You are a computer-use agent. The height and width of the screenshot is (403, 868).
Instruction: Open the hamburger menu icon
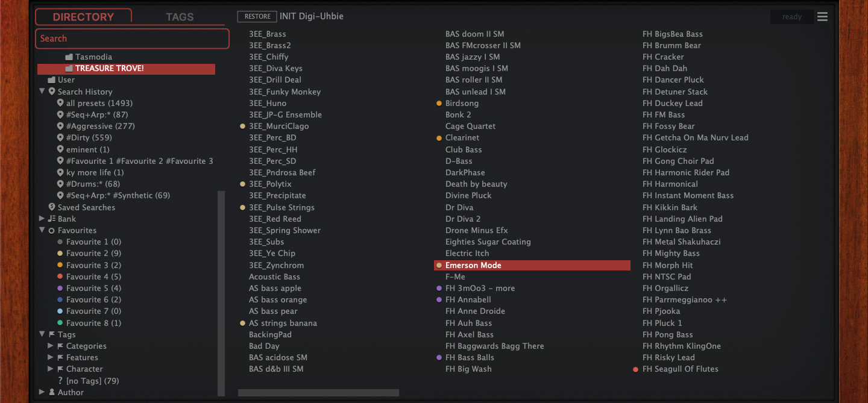click(x=822, y=17)
